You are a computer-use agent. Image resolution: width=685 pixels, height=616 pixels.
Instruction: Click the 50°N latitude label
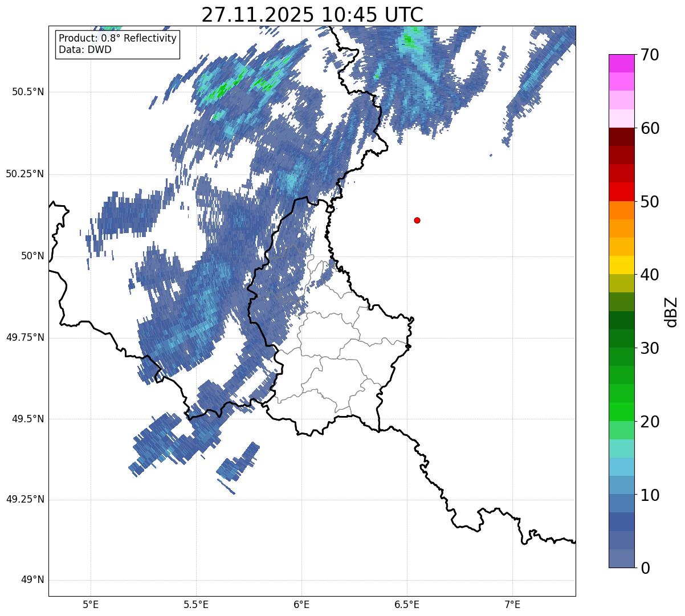[x=32, y=256]
